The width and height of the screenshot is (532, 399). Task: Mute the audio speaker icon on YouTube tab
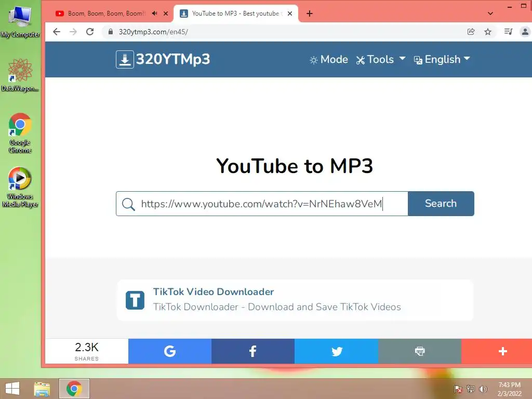(155, 14)
